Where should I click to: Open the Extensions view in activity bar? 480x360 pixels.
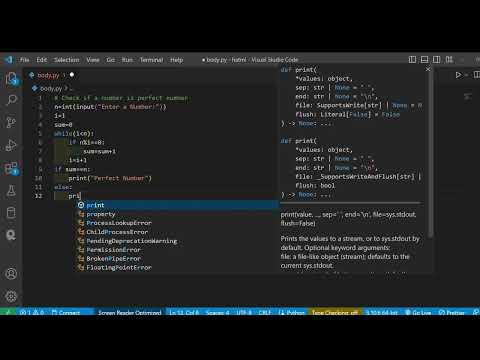11,168
